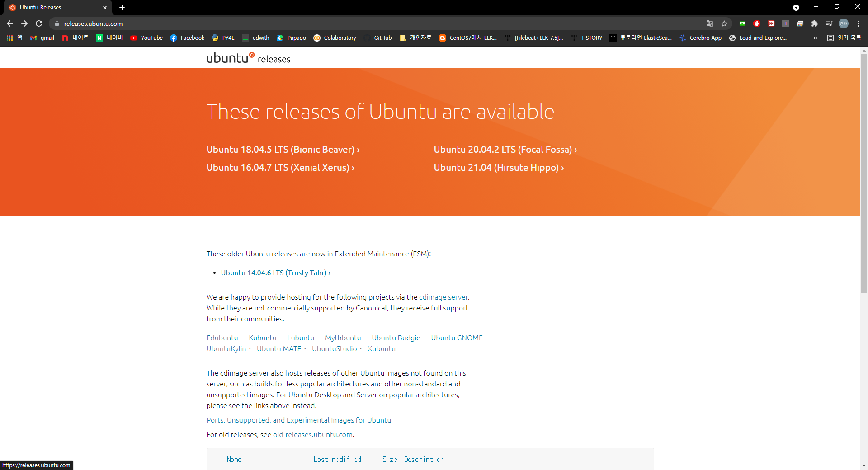Open the 개인자료 bookmark folder
Viewport: 868px width, 470px height.
pyautogui.click(x=415, y=38)
